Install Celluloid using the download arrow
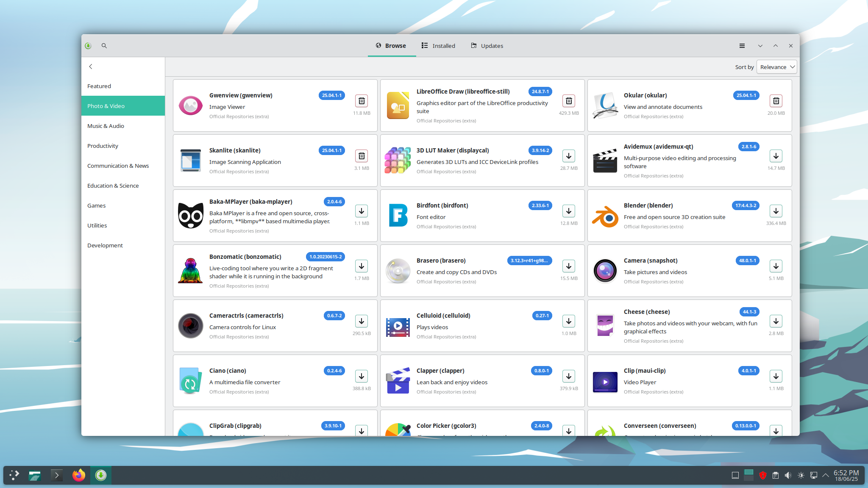Image resolution: width=868 pixels, height=488 pixels. (x=569, y=321)
